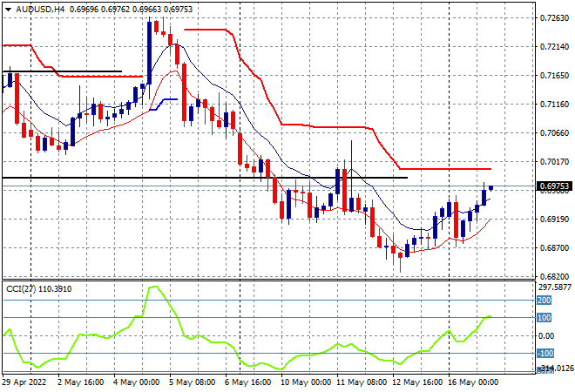The width and height of the screenshot is (575, 392).
Task: Click the CCI 100 level label
Action: (545, 318)
